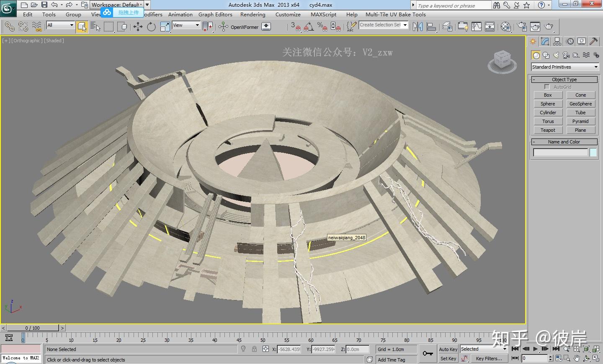Toggle the Selection Lock padlock
Screen dimensions: 603x364
254,349
